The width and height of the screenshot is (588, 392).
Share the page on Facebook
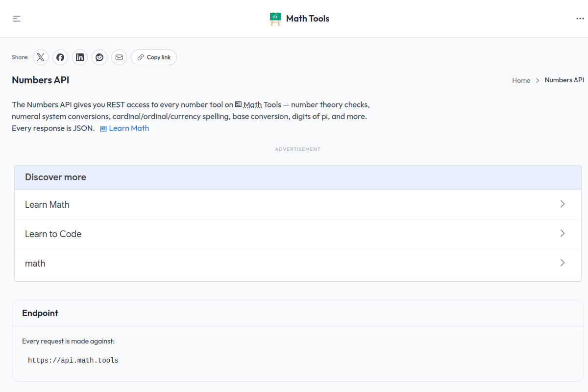click(x=60, y=57)
